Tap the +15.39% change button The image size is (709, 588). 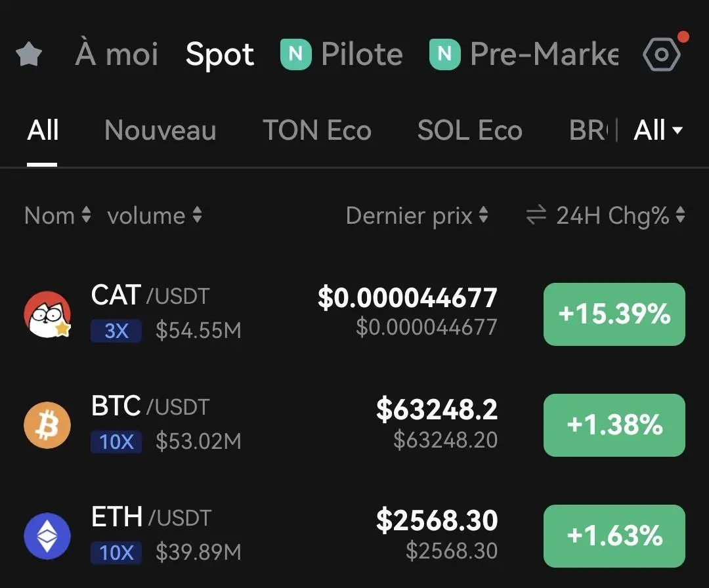(x=614, y=314)
